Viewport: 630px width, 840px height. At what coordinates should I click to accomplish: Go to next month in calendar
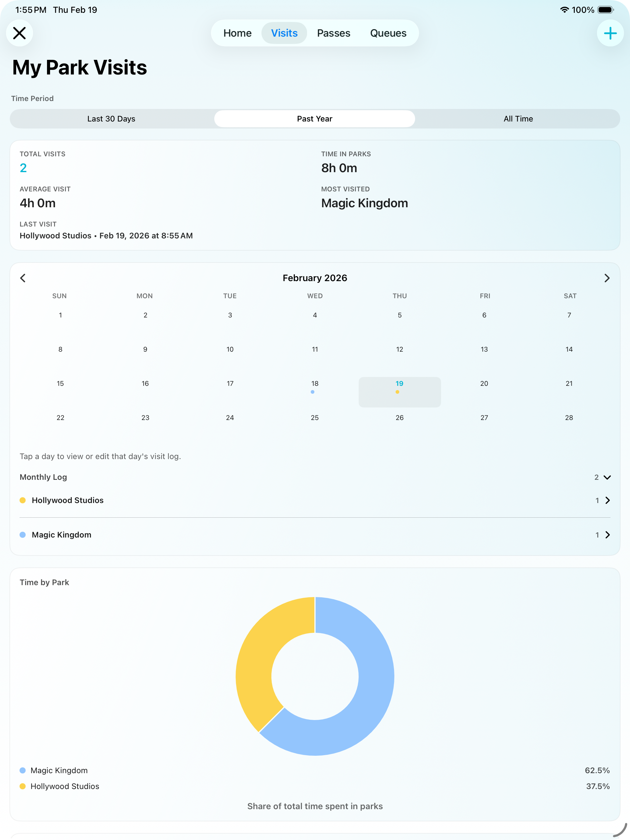point(607,278)
